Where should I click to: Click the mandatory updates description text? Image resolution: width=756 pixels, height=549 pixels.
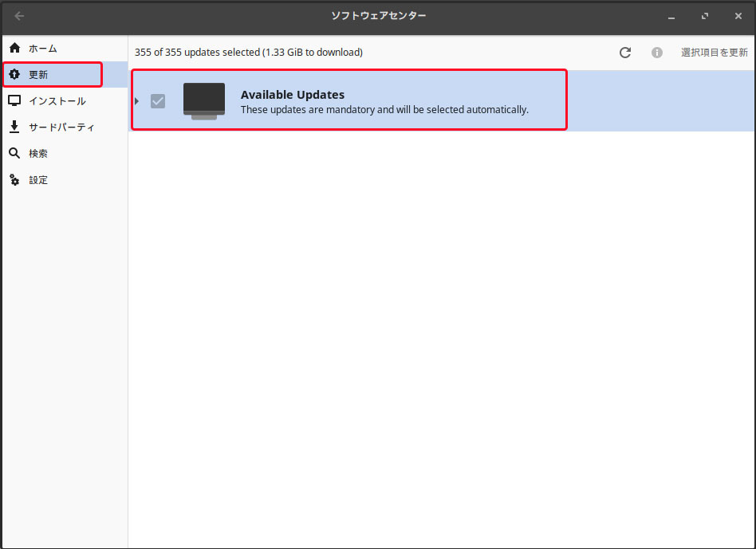tap(384, 110)
